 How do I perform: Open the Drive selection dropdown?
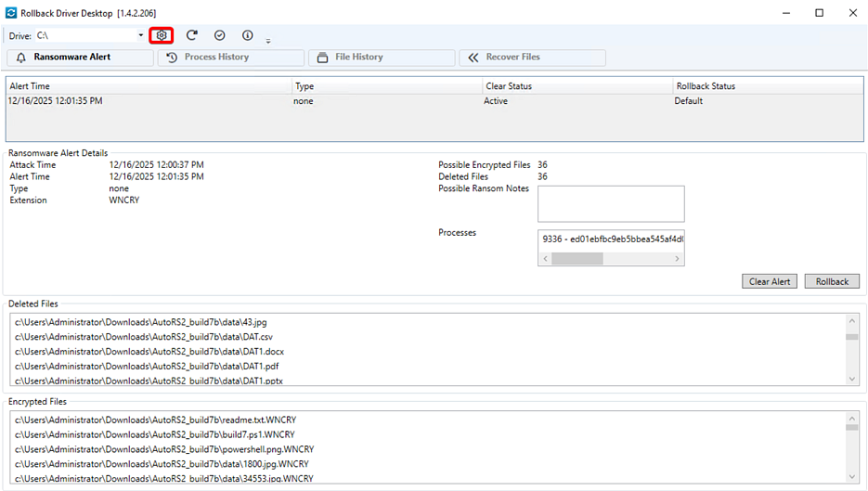coord(140,35)
